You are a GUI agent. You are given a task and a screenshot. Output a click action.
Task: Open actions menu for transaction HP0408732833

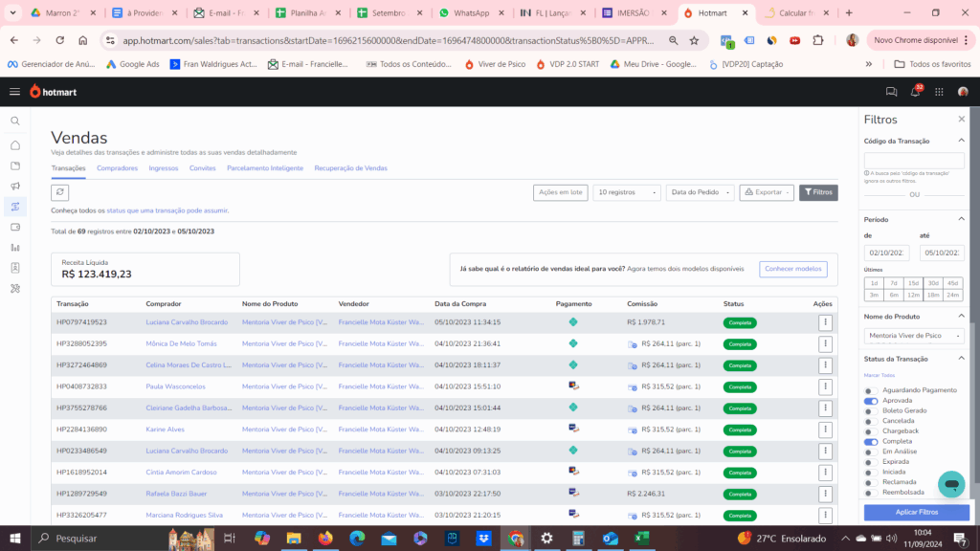point(825,386)
